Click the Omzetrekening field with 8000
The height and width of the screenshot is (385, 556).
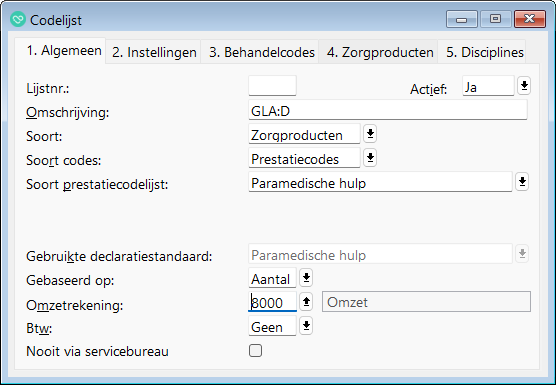272,302
